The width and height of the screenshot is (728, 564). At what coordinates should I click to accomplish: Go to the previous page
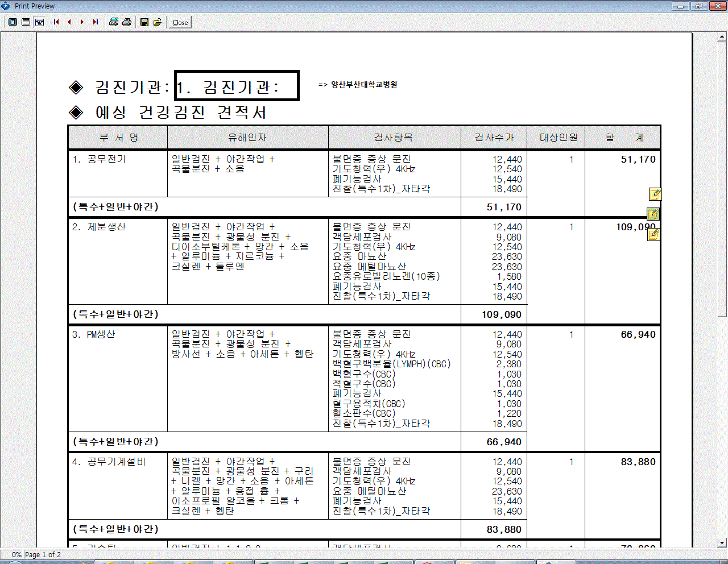(x=69, y=22)
